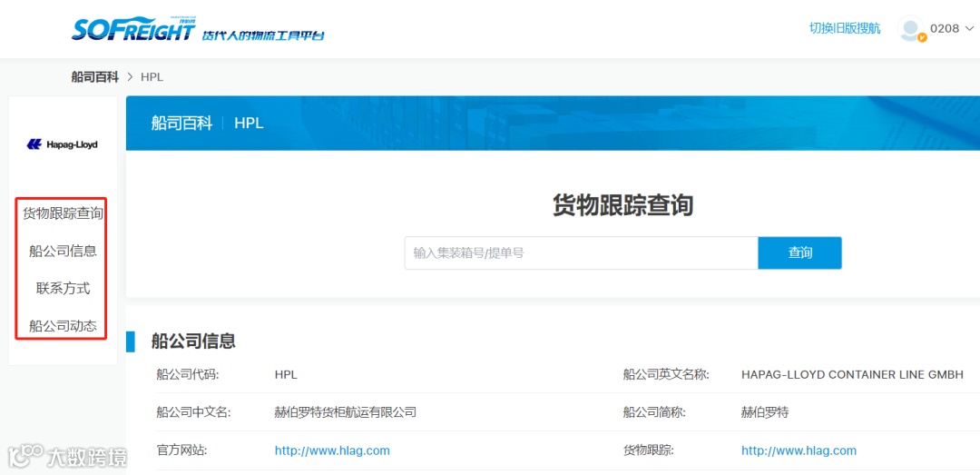This screenshot has width=980, height=475.
Task: Focus the container number input field
Action: click(582, 252)
